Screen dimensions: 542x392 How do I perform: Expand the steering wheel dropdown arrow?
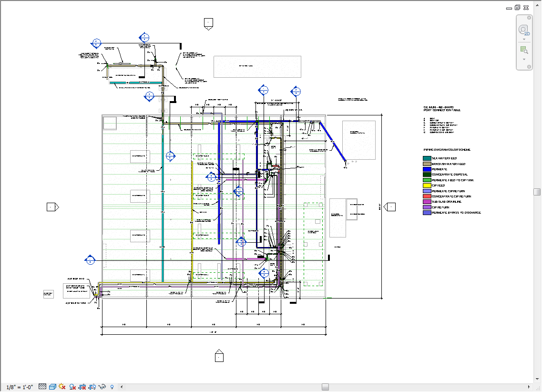pyautogui.click(x=524, y=39)
